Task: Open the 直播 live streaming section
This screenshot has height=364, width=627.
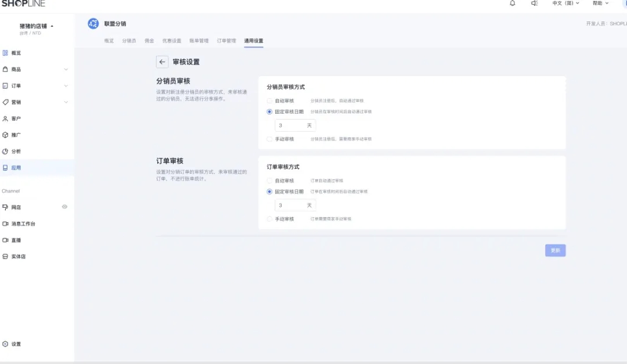Action: (x=16, y=239)
